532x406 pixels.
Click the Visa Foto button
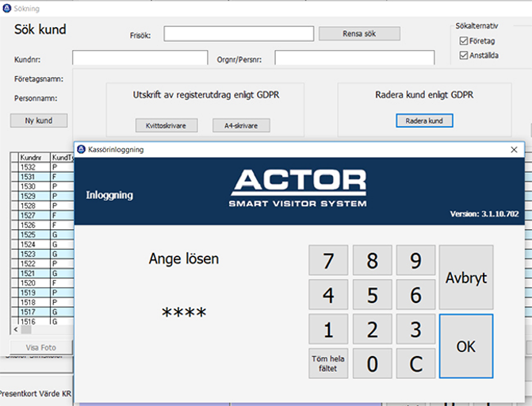click(x=41, y=347)
